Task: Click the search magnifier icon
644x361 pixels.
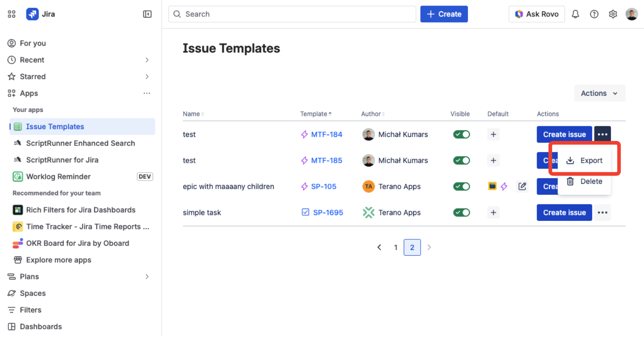Action: coord(177,14)
